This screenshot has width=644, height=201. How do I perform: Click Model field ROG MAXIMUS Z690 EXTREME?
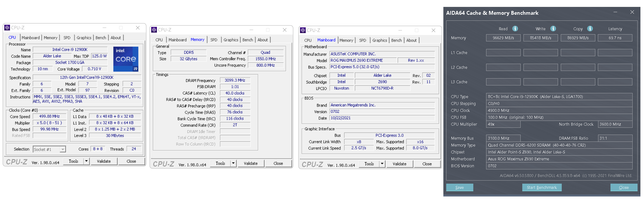[363, 60]
